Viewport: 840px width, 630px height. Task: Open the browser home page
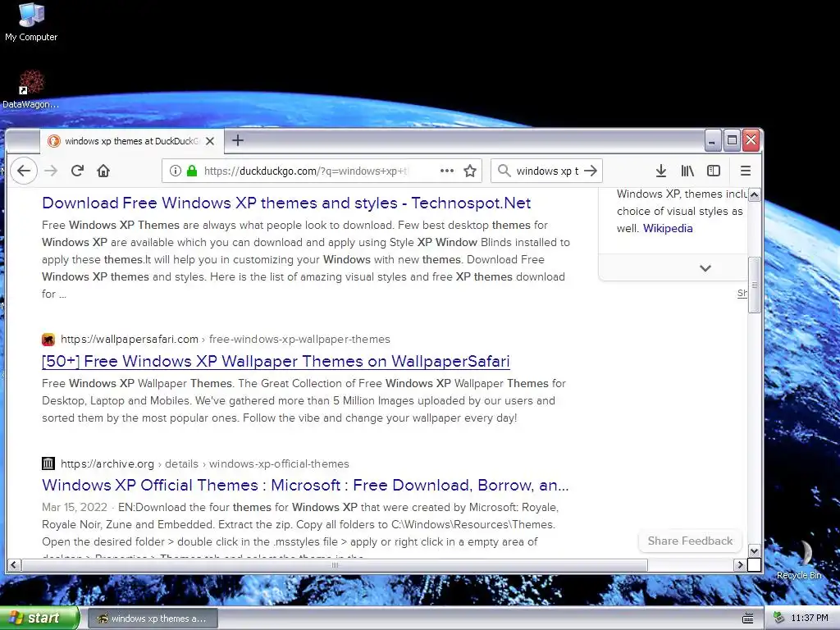tap(103, 171)
